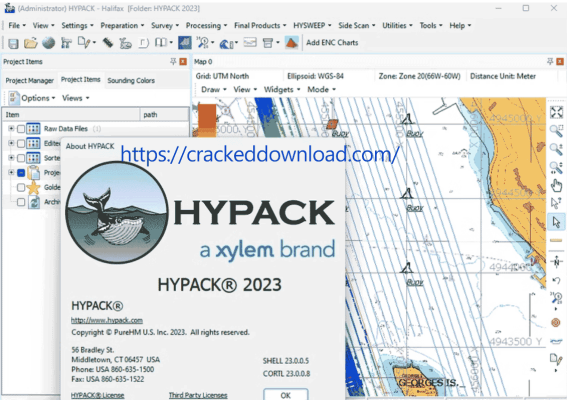Toggle the partially checked Project Files checkbox
The height and width of the screenshot is (400, 567).
pos(21,173)
